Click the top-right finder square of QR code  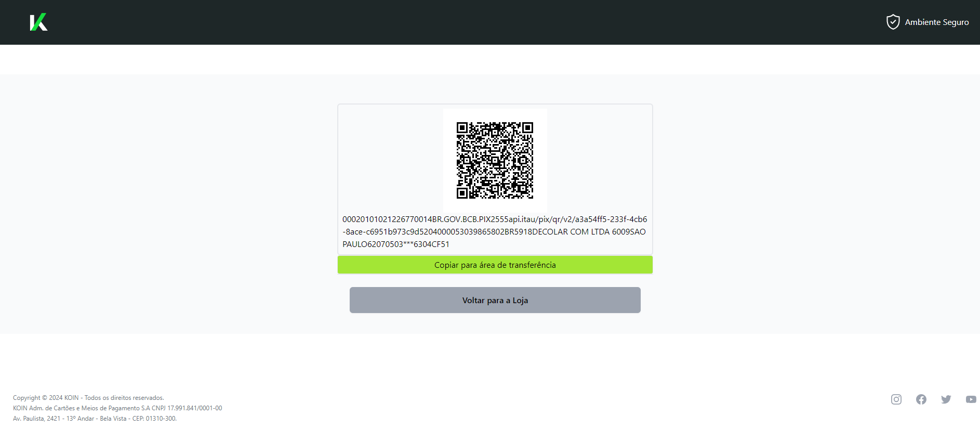[x=528, y=127]
